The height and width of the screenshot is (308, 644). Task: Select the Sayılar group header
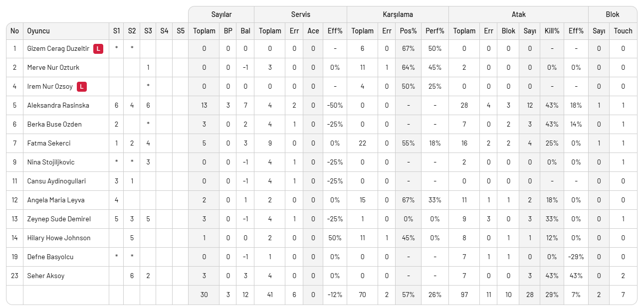[x=221, y=14]
